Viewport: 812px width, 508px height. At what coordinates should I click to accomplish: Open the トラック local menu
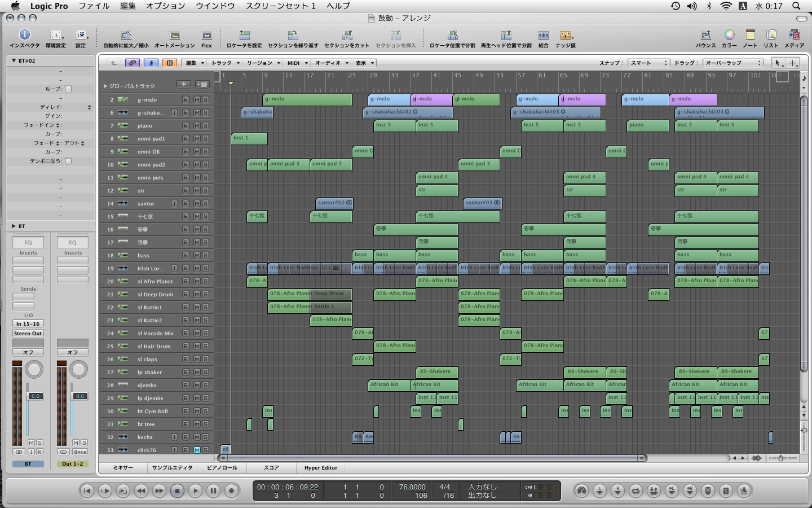tap(225, 63)
